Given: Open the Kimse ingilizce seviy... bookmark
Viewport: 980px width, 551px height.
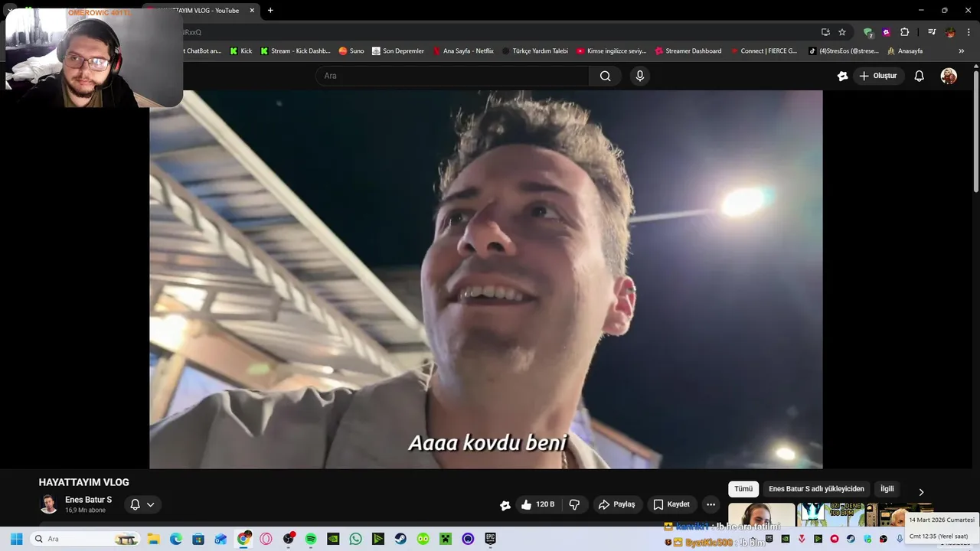Looking at the screenshot, I should [x=612, y=51].
